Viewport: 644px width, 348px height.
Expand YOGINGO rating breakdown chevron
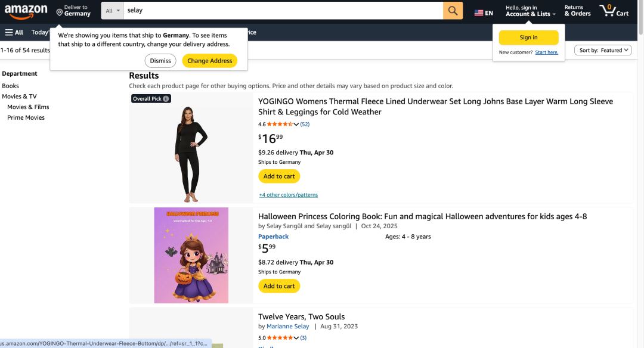point(296,124)
